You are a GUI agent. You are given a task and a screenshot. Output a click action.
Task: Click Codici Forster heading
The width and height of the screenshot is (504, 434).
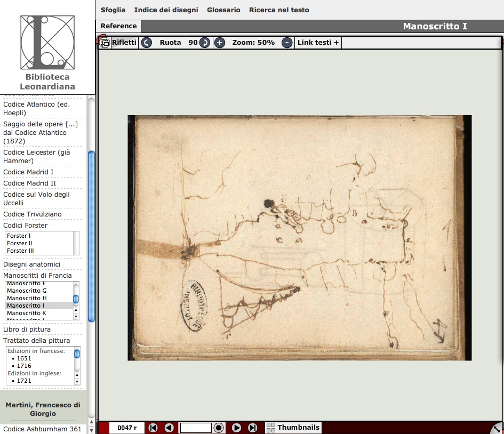pyautogui.click(x=26, y=225)
